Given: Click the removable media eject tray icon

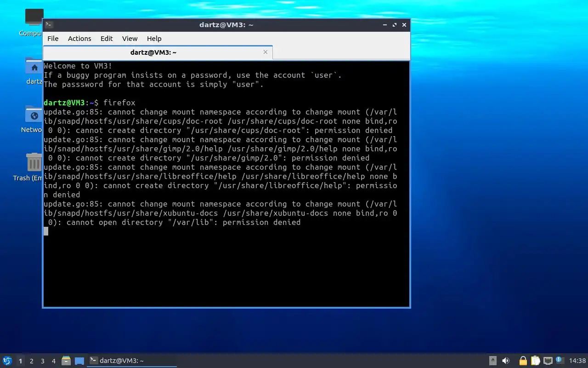Looking at the screenshot, I should 493,361.
